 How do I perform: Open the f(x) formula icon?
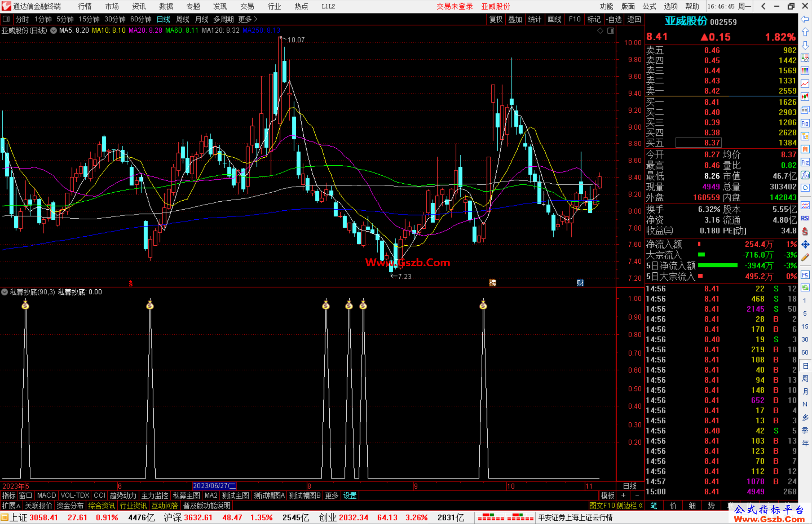point(805,175)
